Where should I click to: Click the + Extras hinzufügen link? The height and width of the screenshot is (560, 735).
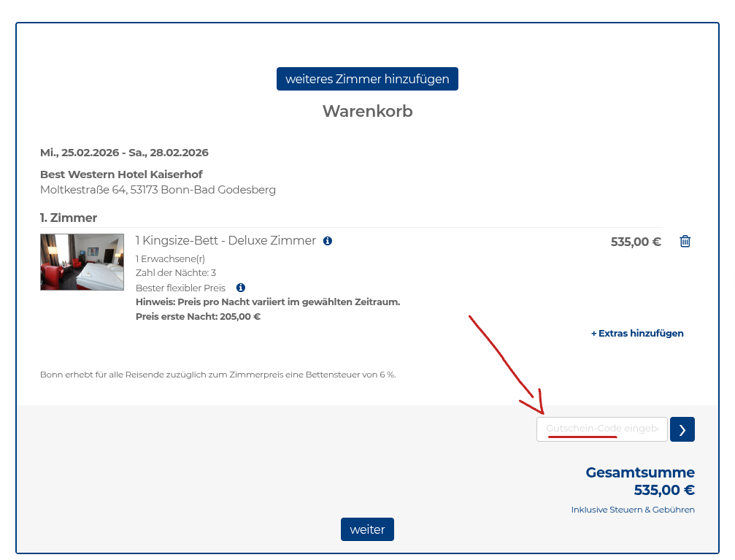(636, 334)
